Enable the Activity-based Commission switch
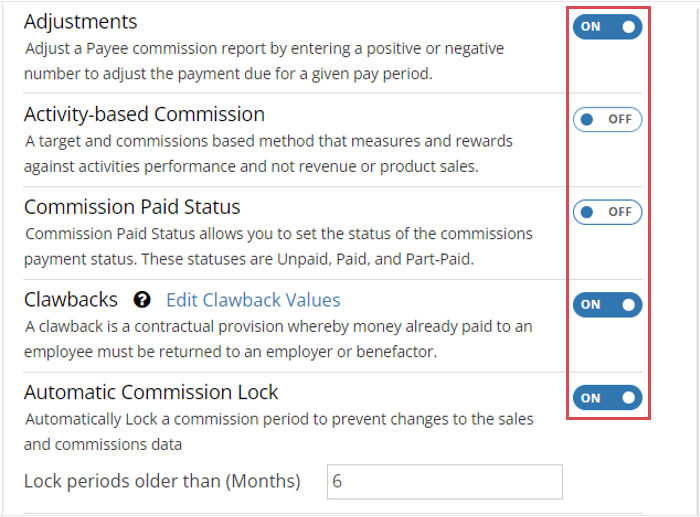Screen dimensions: 700x517 click(x=607, y=119)
